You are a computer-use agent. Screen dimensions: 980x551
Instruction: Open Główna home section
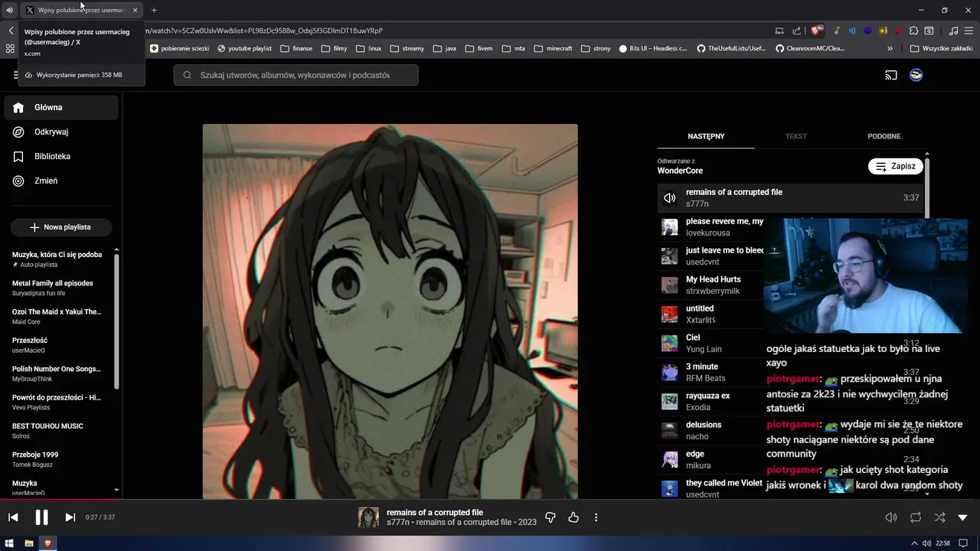click(61, 108)
